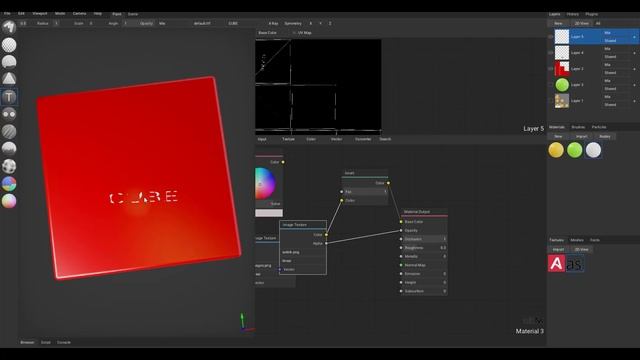Switch to the Fonts tab

[595, 240]
